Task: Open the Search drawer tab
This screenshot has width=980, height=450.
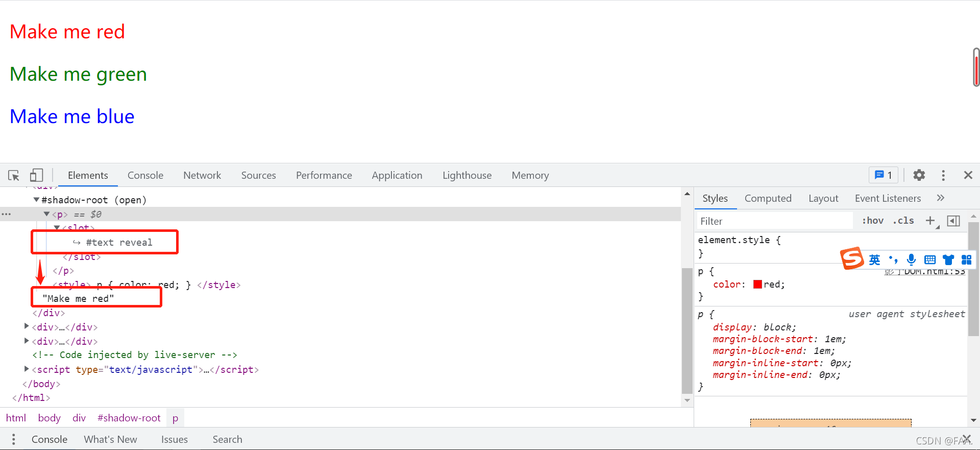Action: 228,439
